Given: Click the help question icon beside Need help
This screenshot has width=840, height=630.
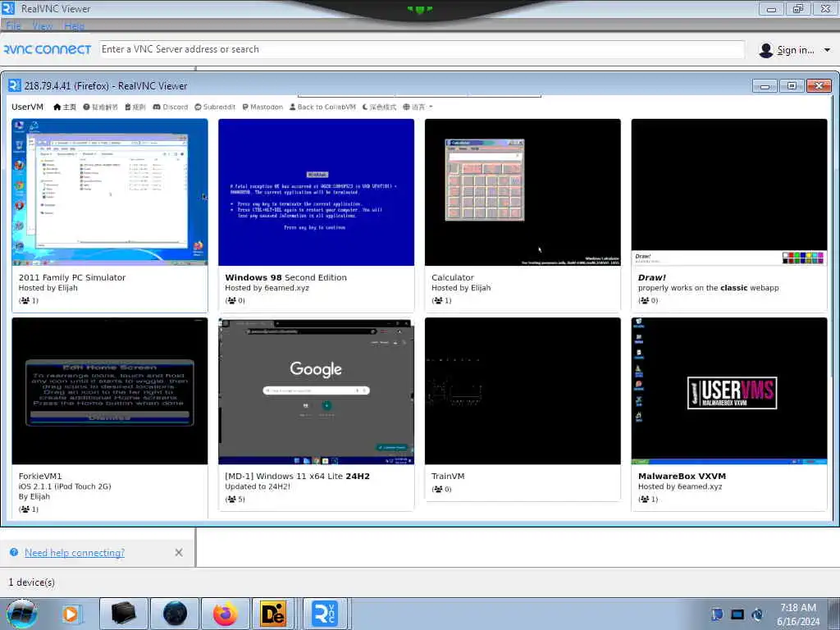Looking at the screenshot, I should pyautogui.click(x=14, y=552).
